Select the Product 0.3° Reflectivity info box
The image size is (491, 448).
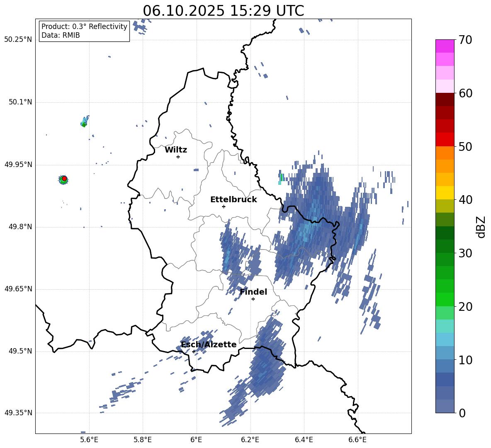tap(84, 31)
